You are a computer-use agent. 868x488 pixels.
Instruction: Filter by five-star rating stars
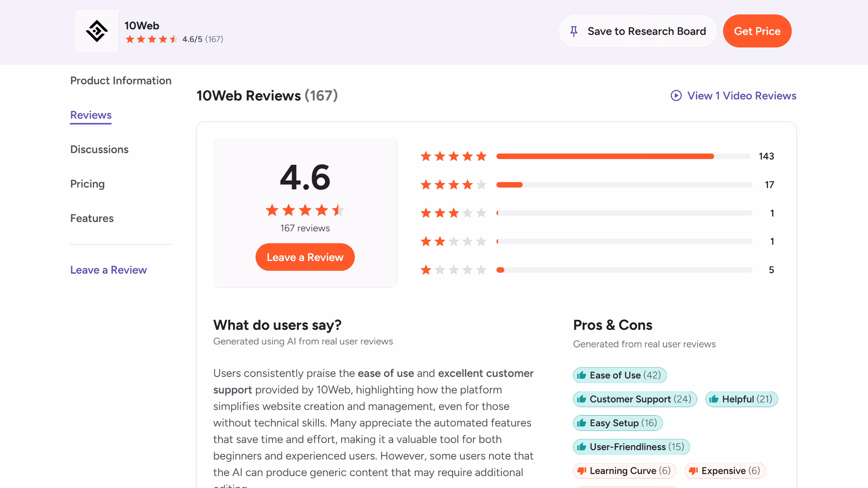pos(453,156)
